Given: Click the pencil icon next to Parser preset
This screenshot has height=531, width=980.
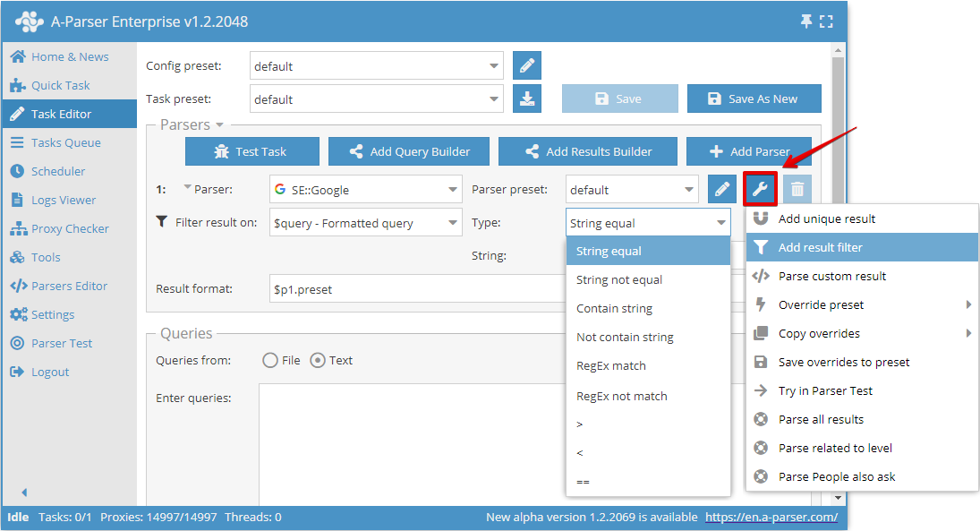Looking at the screenshot, I should tap(721, 189).
